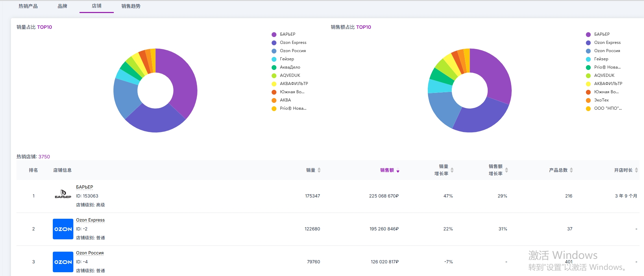The width and height of the screenshot is (644, 276).
Task: Toggle ООО "НПО"... legend entry in 销售额占比 chart
Action: pyautogui.click(x=604, y=108)
